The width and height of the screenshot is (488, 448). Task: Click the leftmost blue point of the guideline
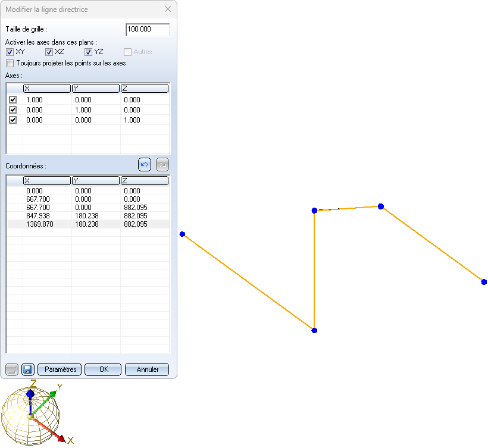(x=182, y=234)
